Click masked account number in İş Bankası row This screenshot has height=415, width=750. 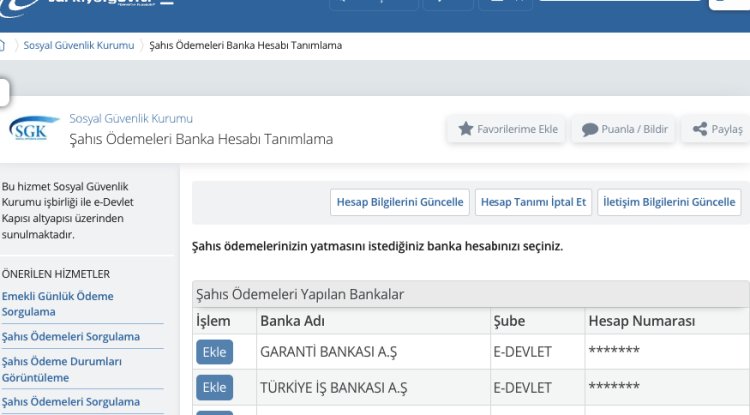(x=667, y=387)
